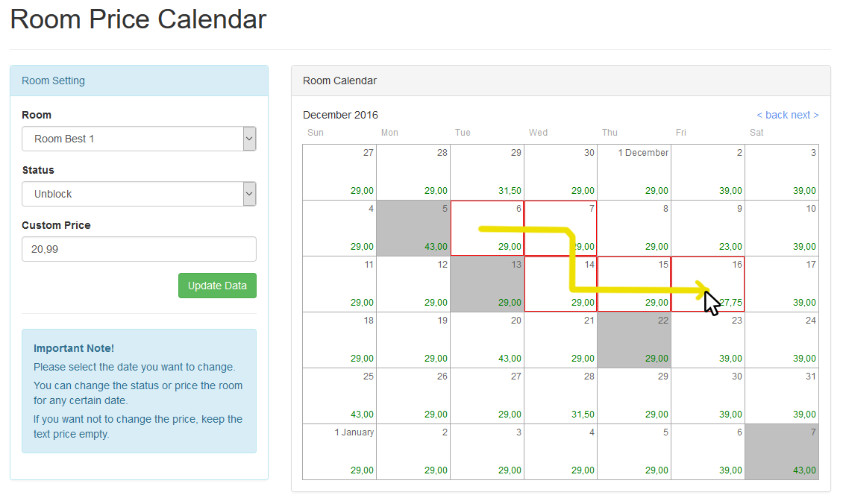
Task: Click the Custom Price input field
Action: 139,249
